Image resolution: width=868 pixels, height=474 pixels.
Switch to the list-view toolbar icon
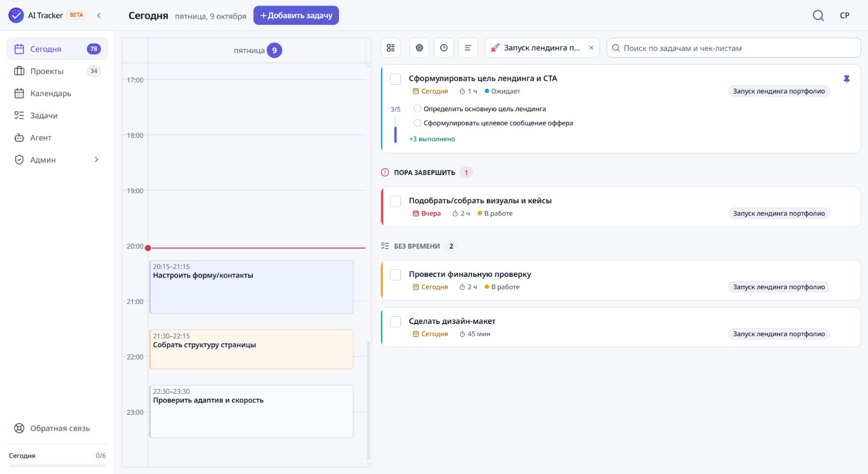pos(391,48)
